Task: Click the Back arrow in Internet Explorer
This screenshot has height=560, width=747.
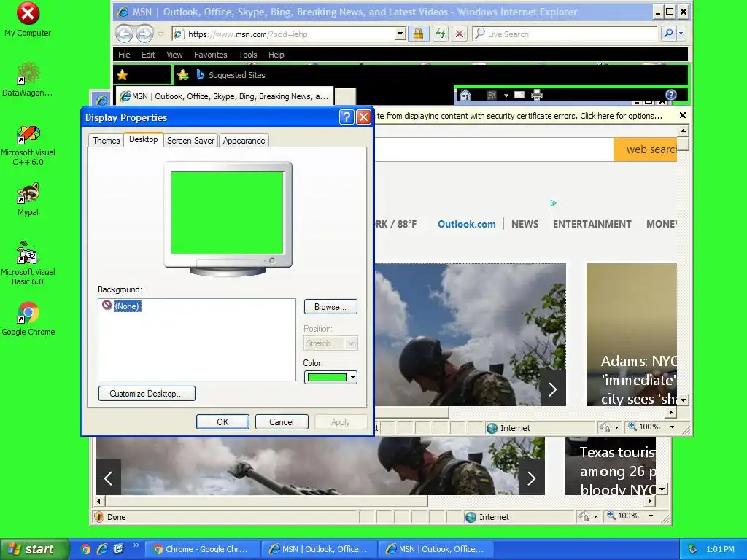Action: pyautogui.click(x=124, y=34)
